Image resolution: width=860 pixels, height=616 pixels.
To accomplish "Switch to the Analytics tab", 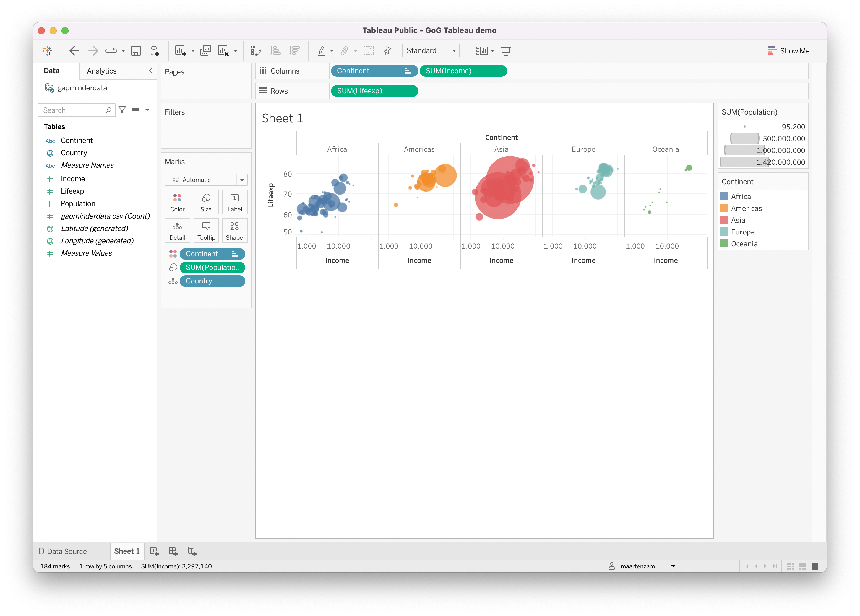I will pos(102,71).
